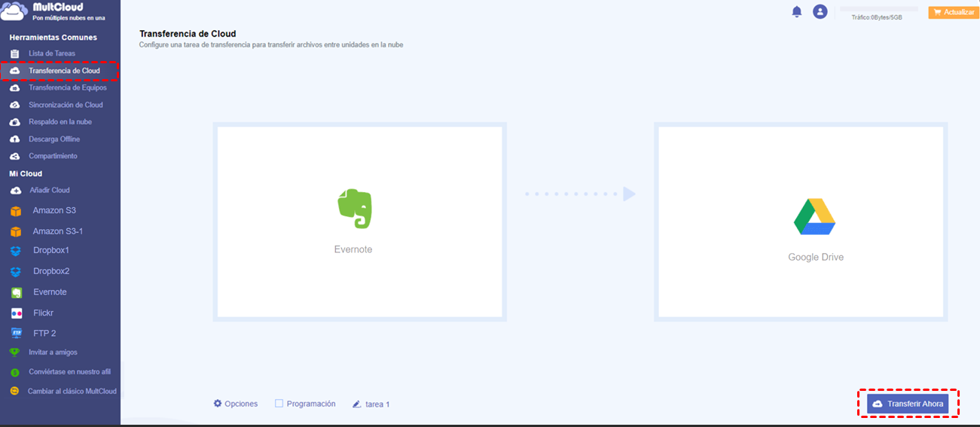980x427 pixels.
Task: Click the classic MultCloud switch icon
Action: (x=14, y=391)
